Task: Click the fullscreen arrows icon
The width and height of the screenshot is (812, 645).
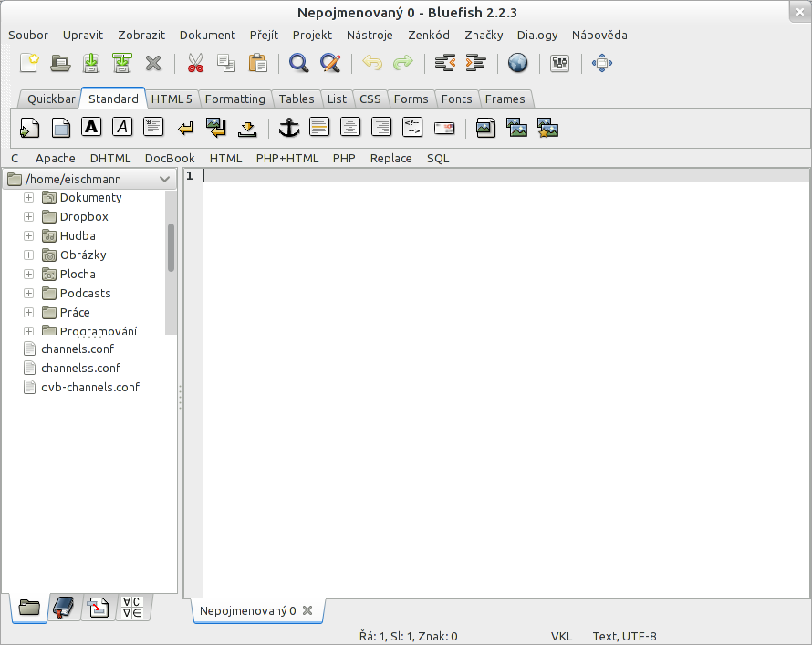Action: pos(602,63)
